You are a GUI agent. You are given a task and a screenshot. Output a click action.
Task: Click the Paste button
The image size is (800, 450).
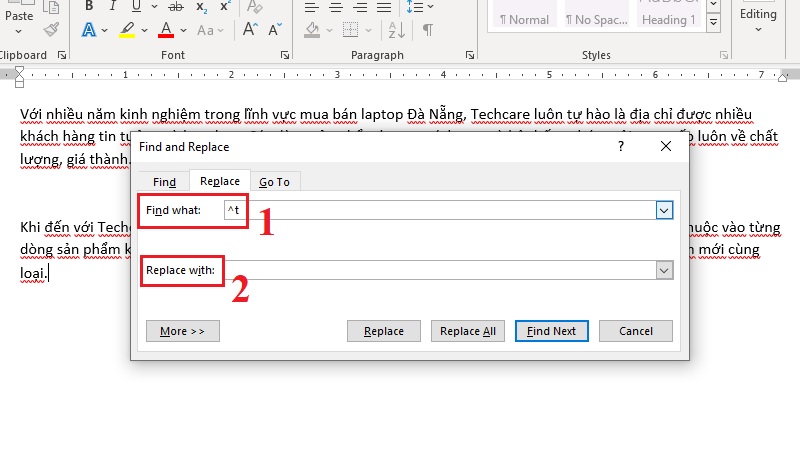pos(19,16)
